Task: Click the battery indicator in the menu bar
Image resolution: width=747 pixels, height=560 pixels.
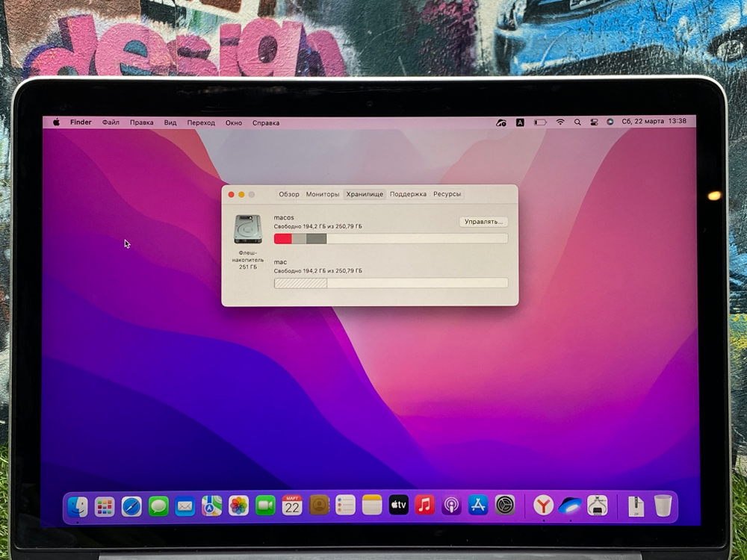Action: [x=539, y=121]
